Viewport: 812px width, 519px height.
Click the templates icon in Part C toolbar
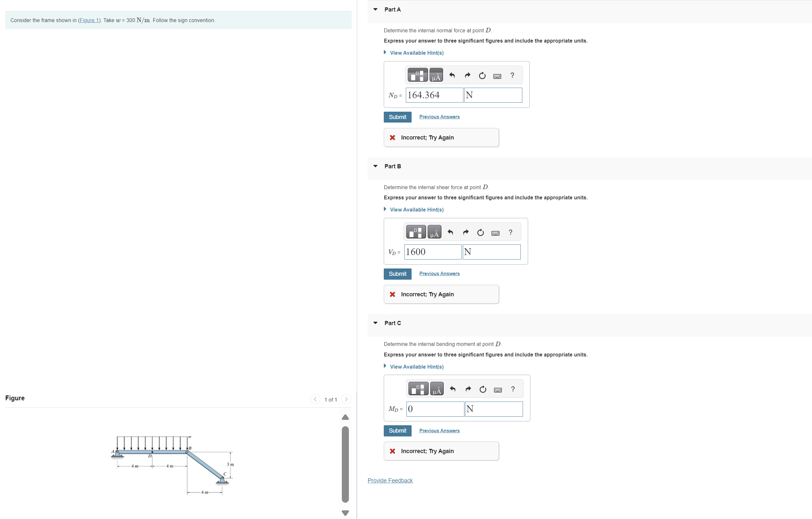coord(418,389)
